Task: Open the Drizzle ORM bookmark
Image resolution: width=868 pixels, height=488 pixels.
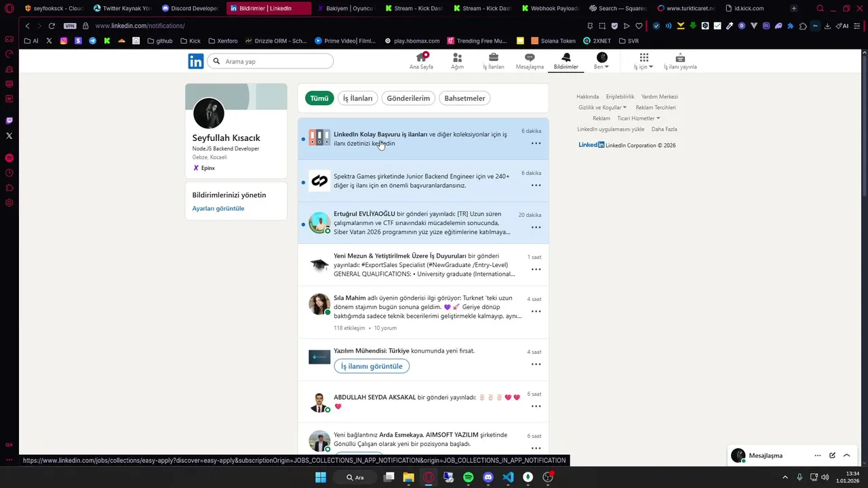Action: coord(276,41)
